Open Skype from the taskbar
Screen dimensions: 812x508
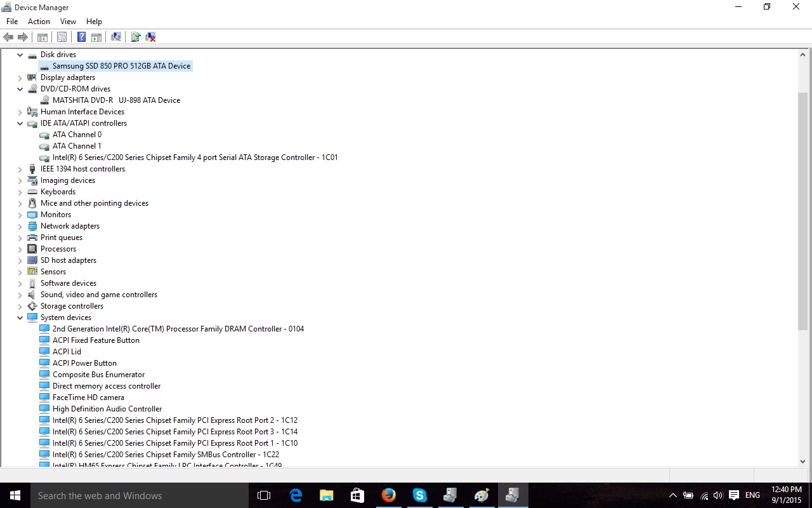click(x=419, y=495)
